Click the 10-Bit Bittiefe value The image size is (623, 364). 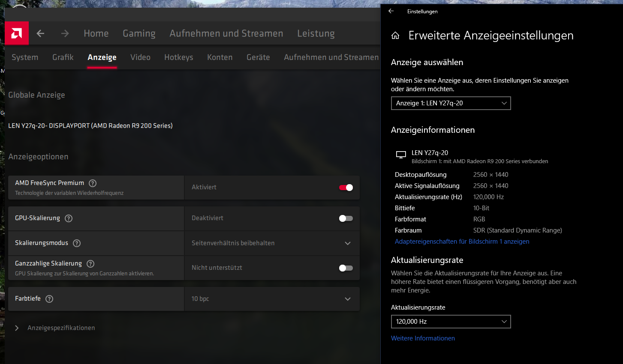481,208
